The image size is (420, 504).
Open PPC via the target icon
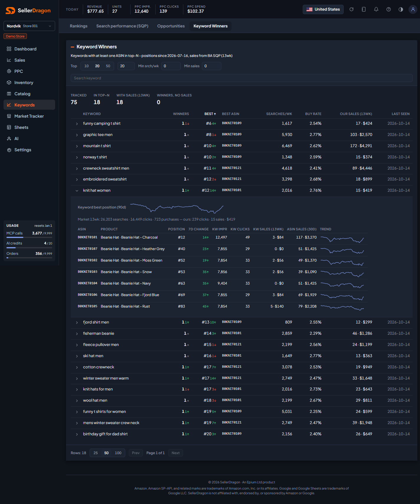9,71
